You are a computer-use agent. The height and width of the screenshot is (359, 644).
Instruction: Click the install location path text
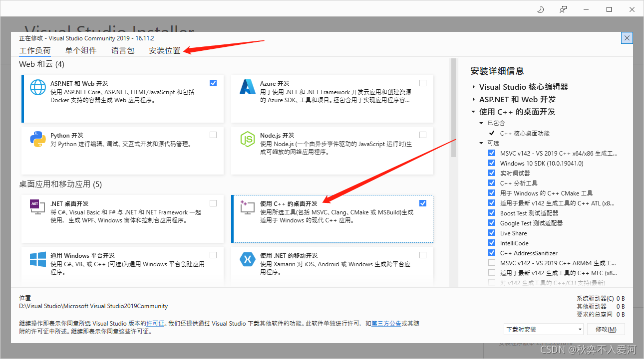[x=93, y=306]
